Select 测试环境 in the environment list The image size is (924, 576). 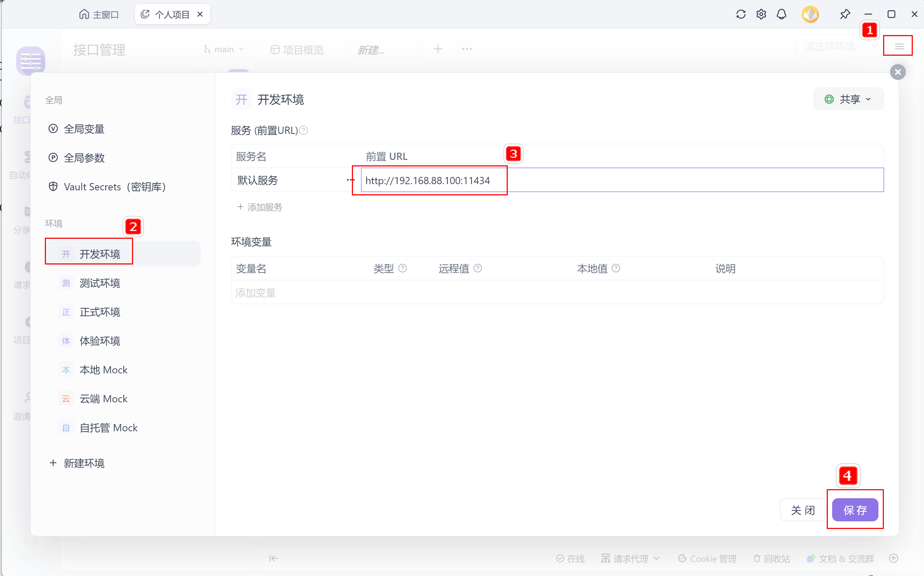point(99,283)
